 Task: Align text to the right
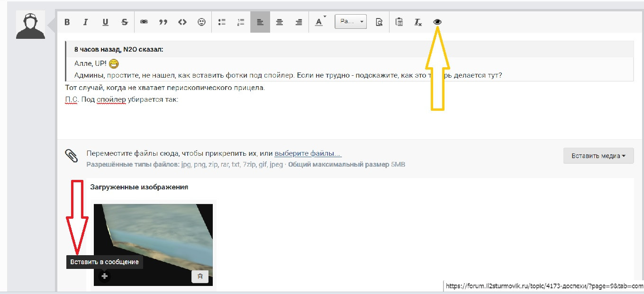click(299, 22)
